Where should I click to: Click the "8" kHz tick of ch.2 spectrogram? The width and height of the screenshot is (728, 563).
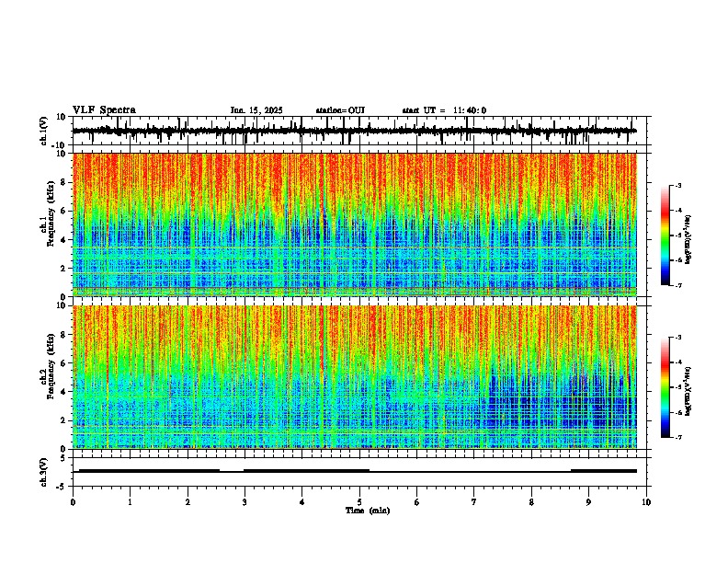point(64,335)
